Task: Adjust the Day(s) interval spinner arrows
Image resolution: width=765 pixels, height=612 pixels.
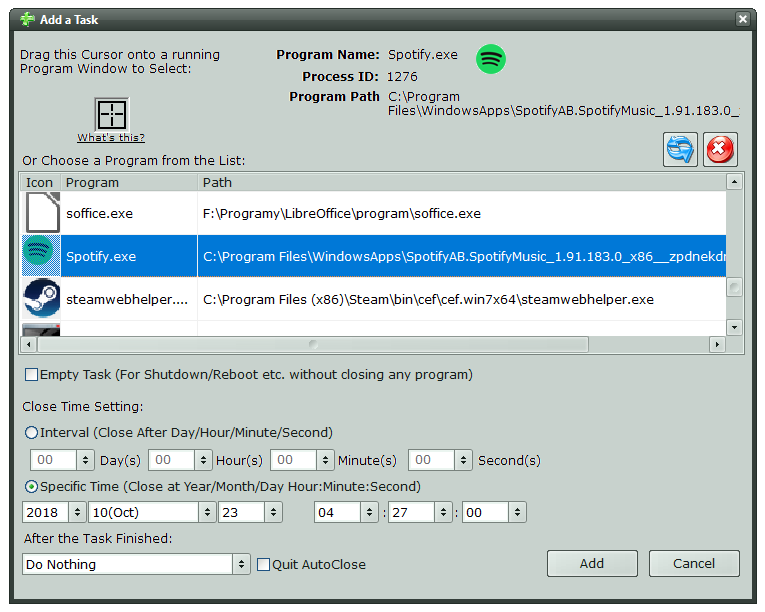Action: click(x=85, y=460)
